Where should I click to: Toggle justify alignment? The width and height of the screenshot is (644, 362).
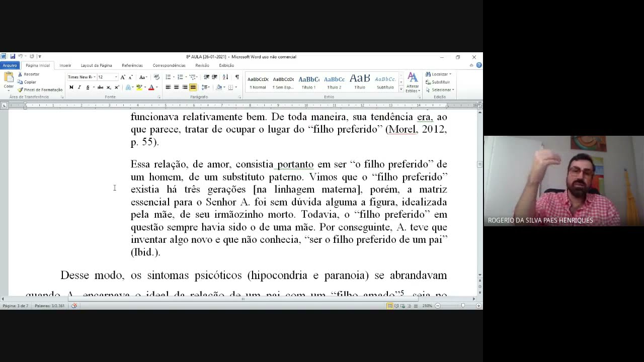(x=193, y=87)
